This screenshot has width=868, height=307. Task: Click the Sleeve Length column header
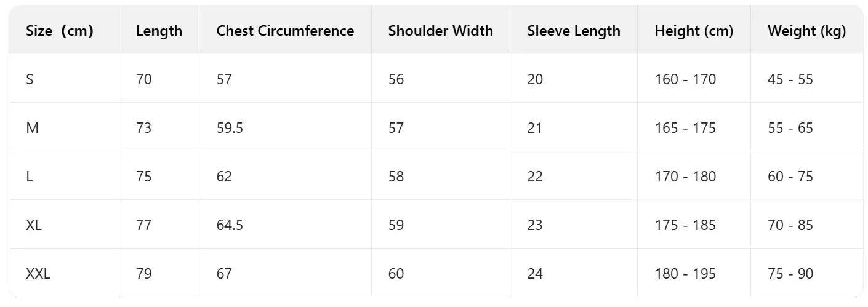[574, 31]
